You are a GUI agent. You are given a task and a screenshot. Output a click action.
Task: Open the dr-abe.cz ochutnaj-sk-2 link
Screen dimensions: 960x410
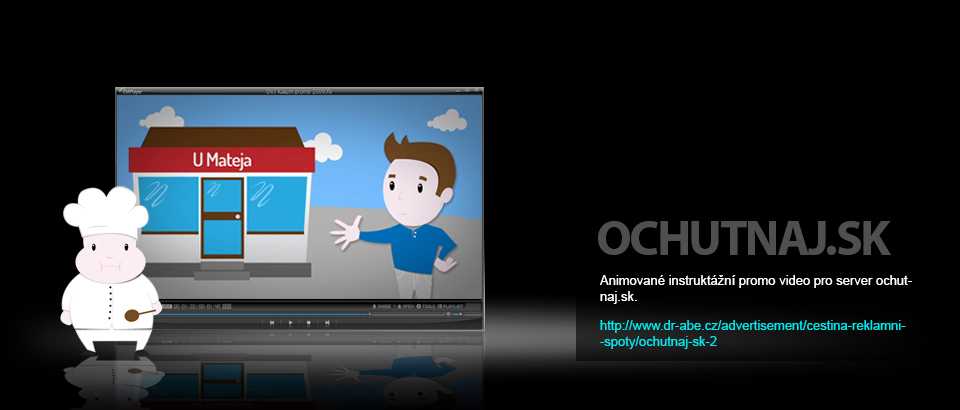(x=752, y=334)
